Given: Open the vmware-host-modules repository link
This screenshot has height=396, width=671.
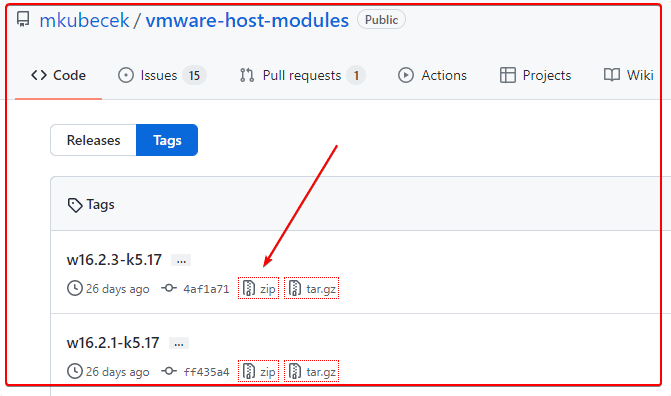Looking at the screenshot, I should [247, 21].
